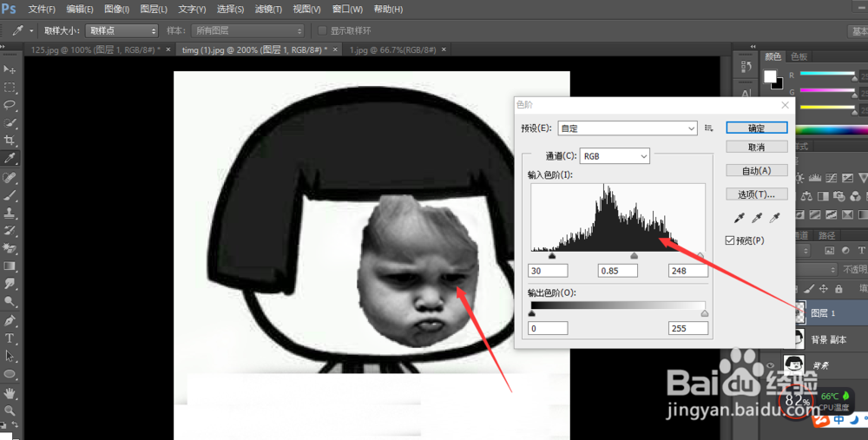Add a Curves adjustment
The height and width of the screenshot is (440, 868).
click(x=831, y=178)
